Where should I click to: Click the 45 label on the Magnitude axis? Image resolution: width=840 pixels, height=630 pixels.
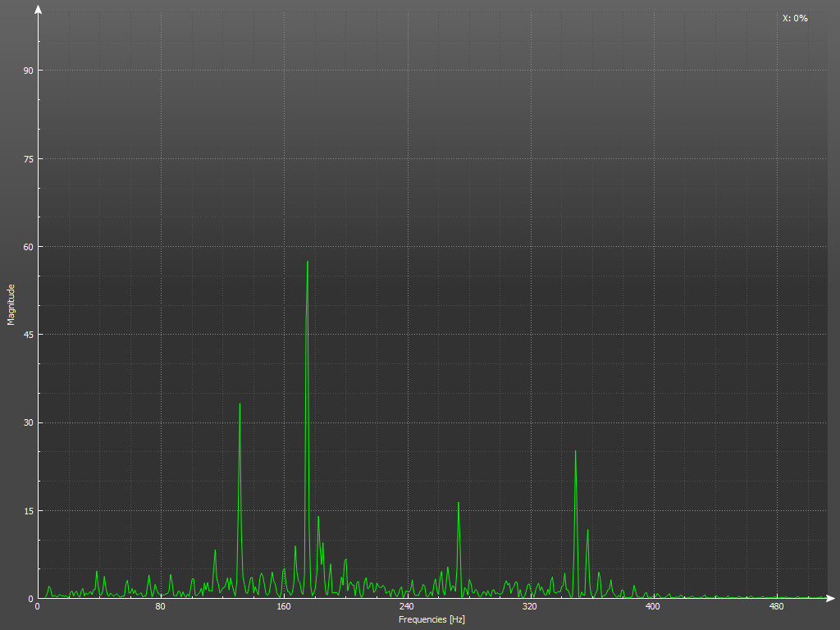pos(28,335)
